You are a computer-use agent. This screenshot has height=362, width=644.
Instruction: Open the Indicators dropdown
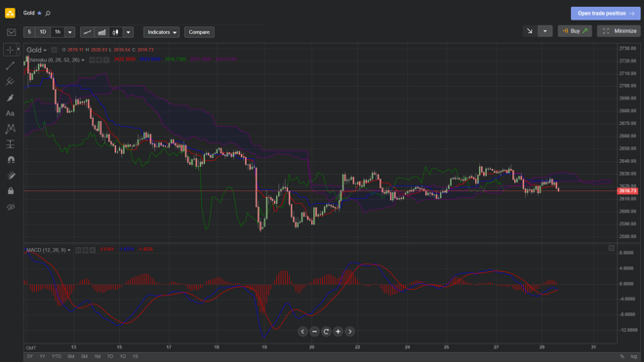pyautogui.click(x=161, y=32)
